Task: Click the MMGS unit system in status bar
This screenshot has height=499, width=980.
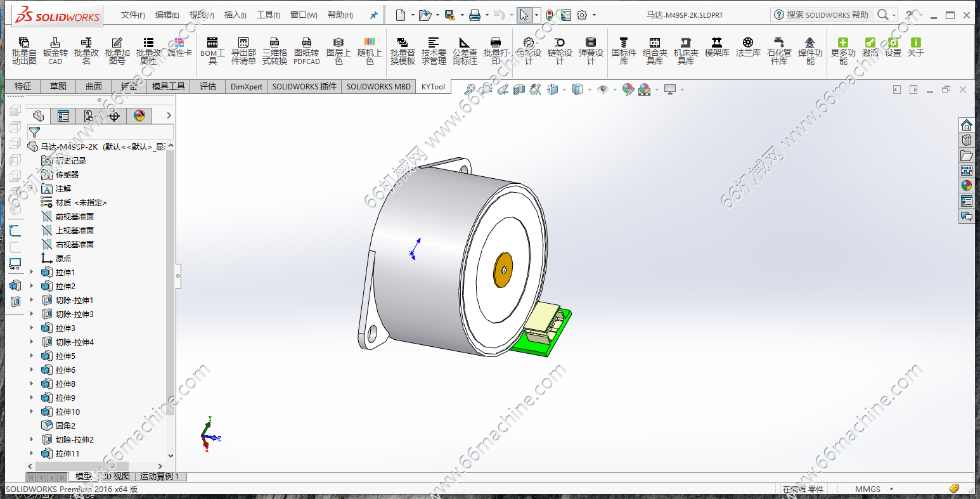Action: (x=868, y=489)
